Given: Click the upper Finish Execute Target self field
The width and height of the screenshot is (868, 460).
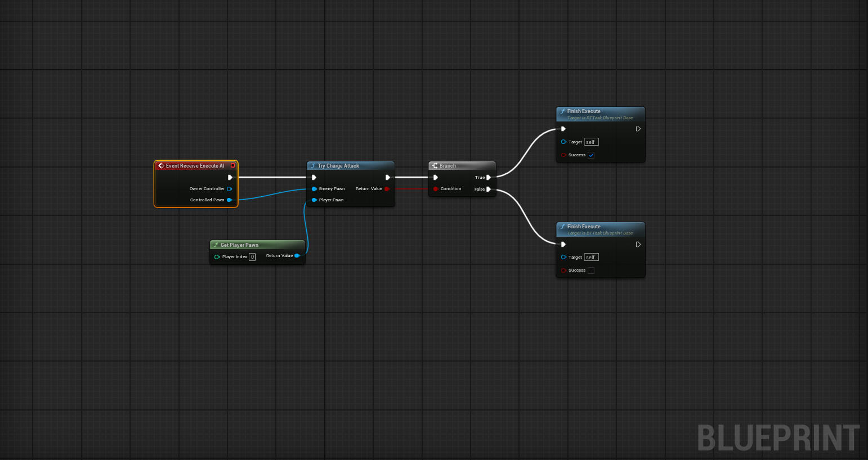Looking at the screenshot, I should tap(591, 142).
